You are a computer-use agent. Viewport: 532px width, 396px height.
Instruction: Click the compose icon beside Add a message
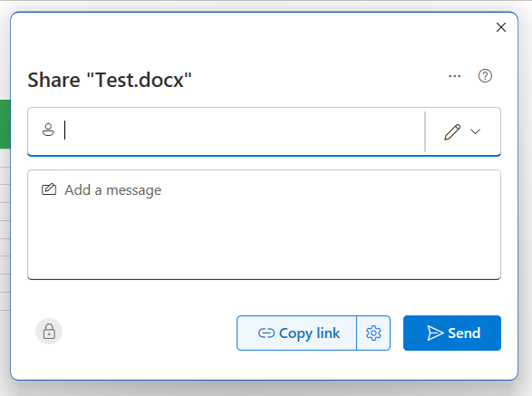(49, 189)
